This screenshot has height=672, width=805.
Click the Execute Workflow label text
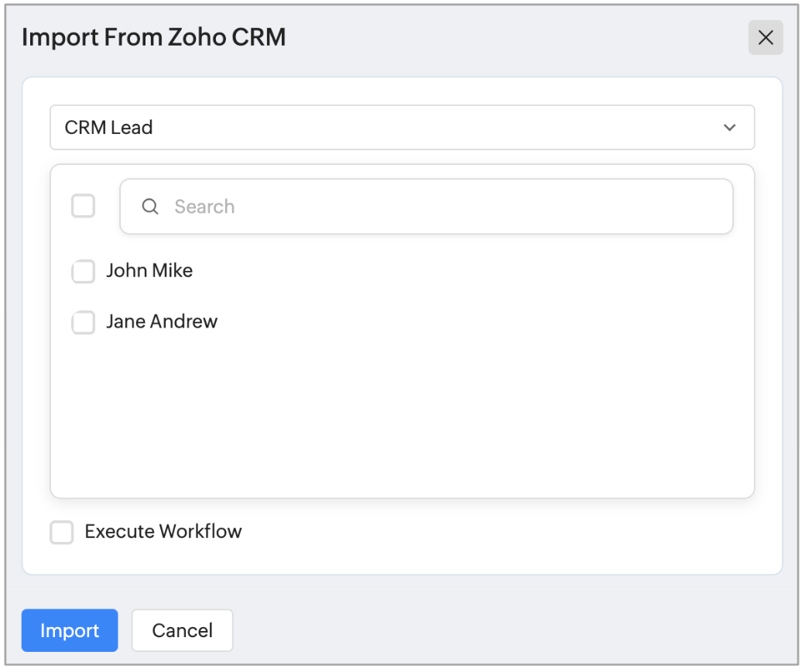pos(163,532)
